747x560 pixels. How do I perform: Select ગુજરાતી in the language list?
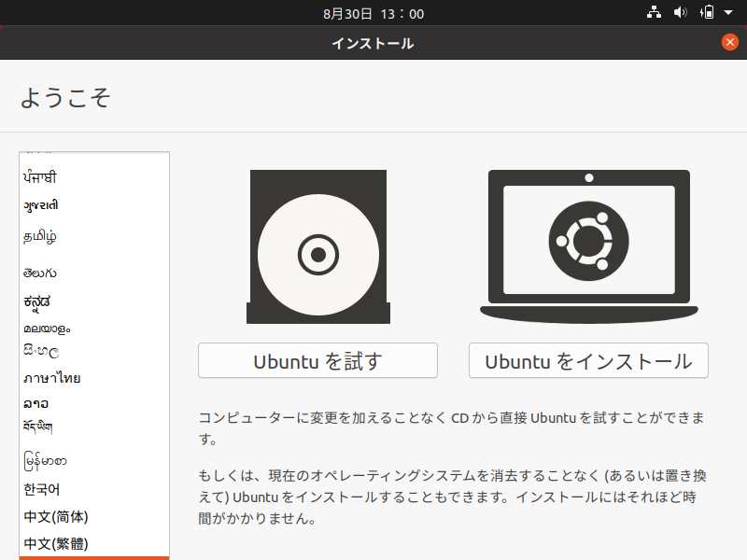[94, 205]
